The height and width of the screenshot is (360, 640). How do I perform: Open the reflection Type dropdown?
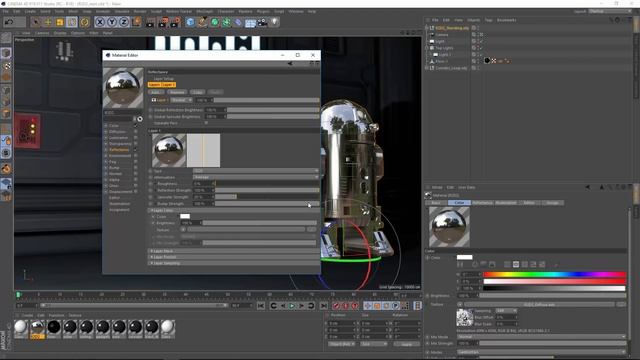coord(256,171)
